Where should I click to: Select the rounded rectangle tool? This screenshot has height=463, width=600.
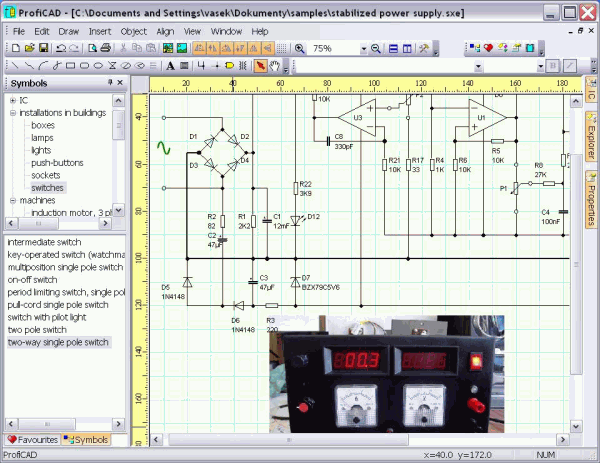pyautogui.click(x=85, y=66)
